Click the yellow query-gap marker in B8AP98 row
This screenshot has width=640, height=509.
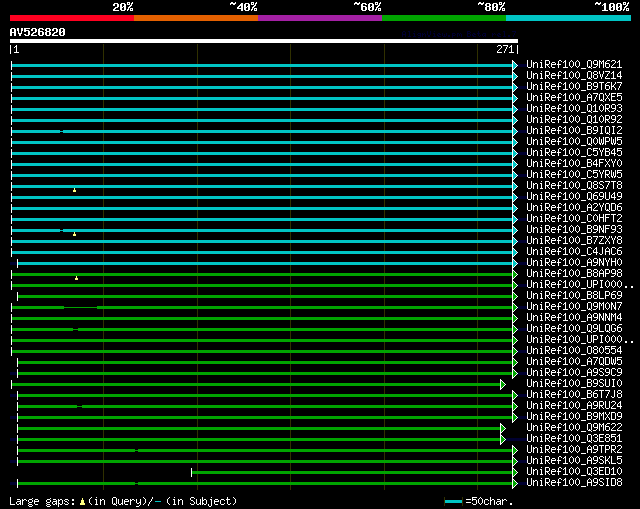(x=76, y=278)
